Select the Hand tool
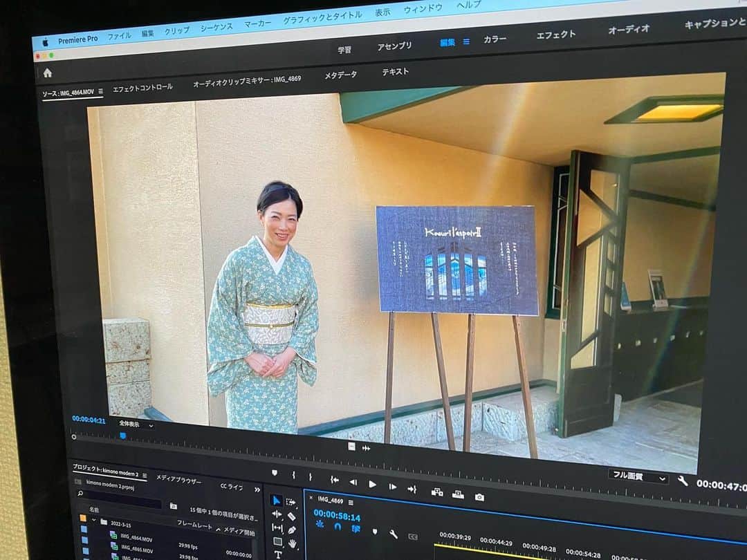This screenshot has width=747, height=560. coord(293,543)
